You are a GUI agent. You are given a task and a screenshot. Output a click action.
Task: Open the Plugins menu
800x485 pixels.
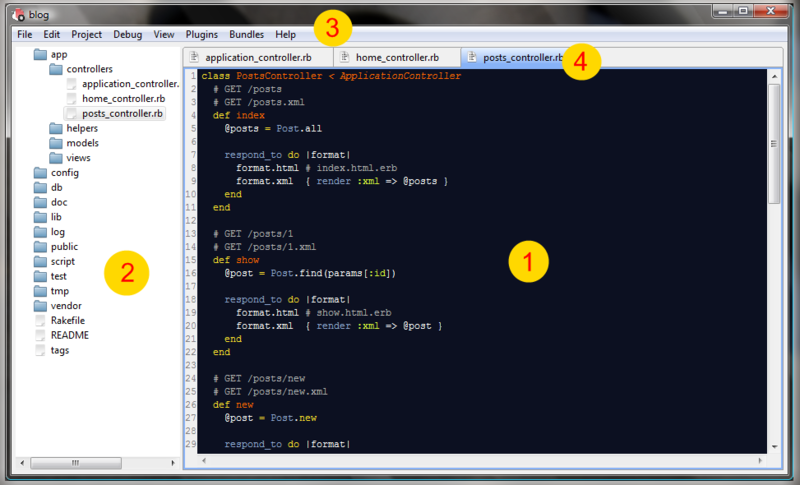pos(202,34)
